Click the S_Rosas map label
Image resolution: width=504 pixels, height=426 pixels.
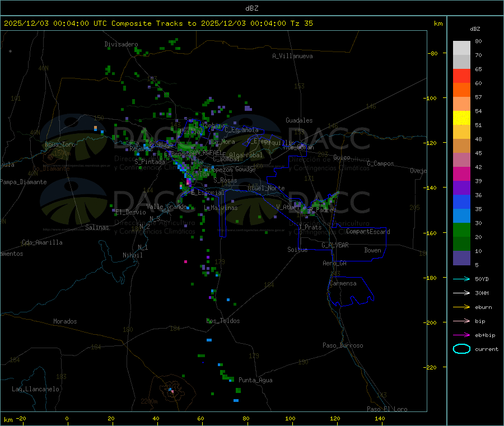point(225,180)
